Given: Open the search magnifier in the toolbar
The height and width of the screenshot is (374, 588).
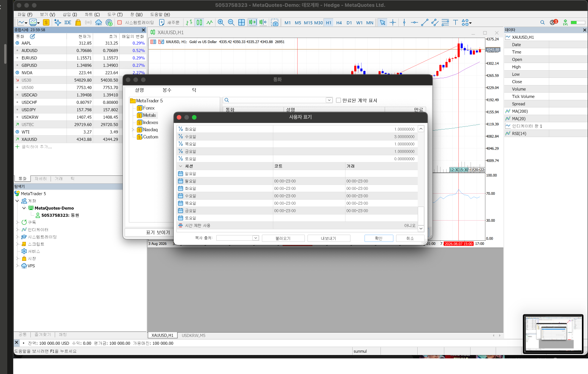Looking at the screenshot, I should [x=542, y=22].
